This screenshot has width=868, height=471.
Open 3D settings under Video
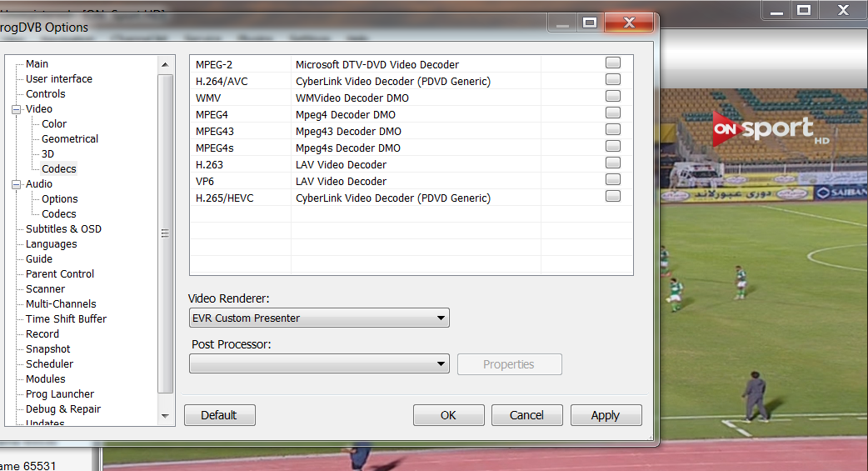[47, 153]
